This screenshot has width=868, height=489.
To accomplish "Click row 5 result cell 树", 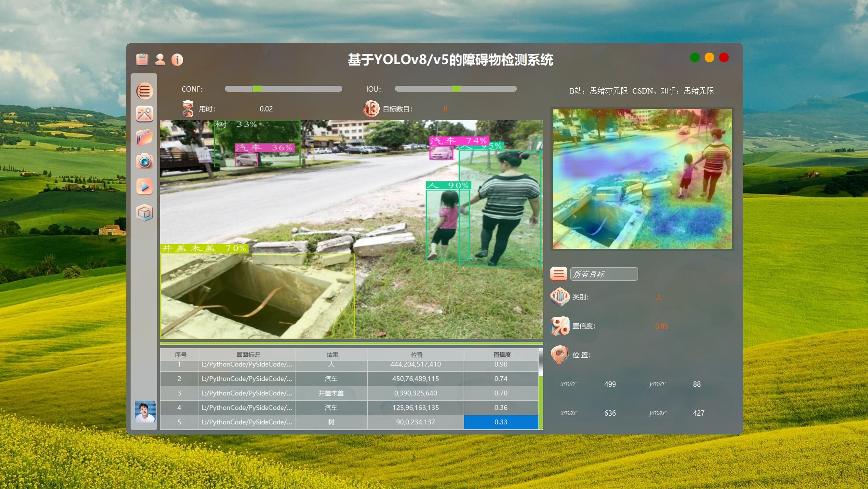I will pyautogui.click(x=331, y=422).
